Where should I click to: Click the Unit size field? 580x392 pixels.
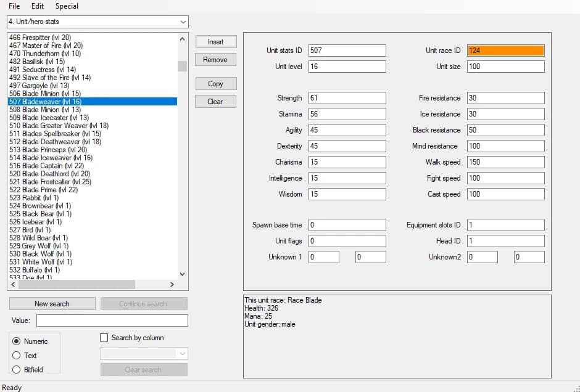click(506, 67)
